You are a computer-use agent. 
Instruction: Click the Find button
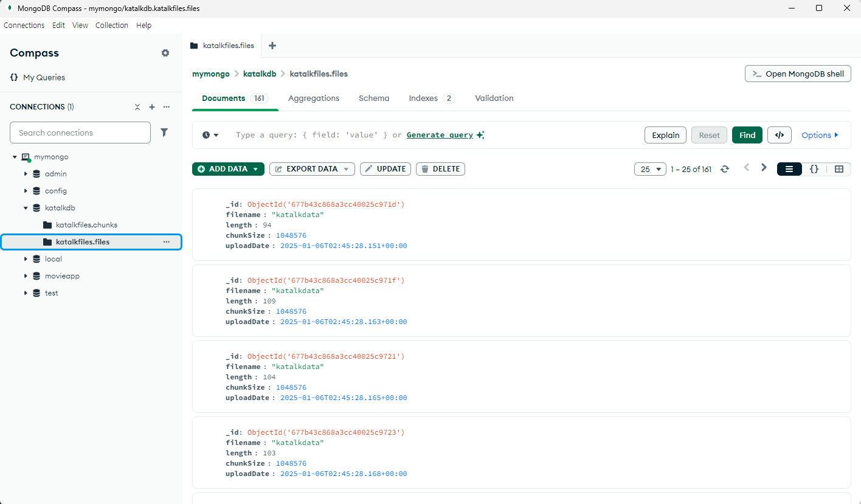(x=747, y=135)
